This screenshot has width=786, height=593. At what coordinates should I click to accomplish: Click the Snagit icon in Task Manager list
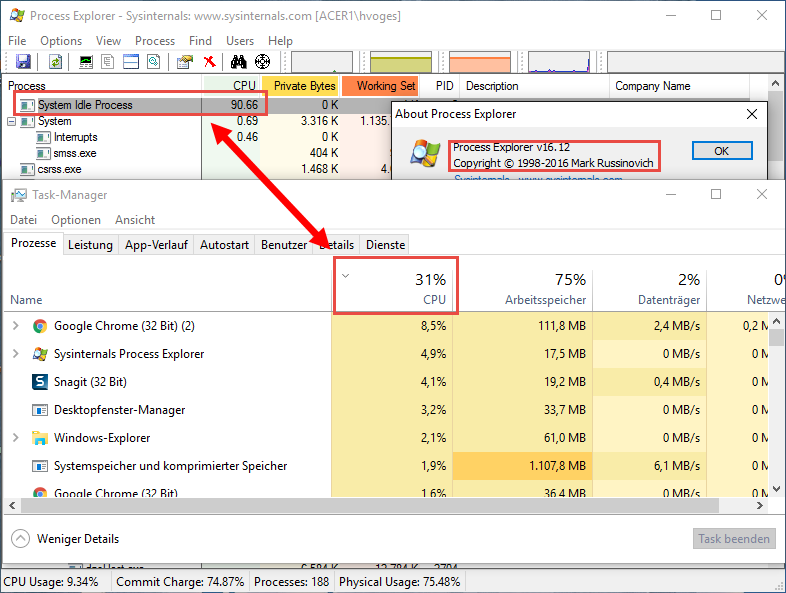(x=40, y=382)
